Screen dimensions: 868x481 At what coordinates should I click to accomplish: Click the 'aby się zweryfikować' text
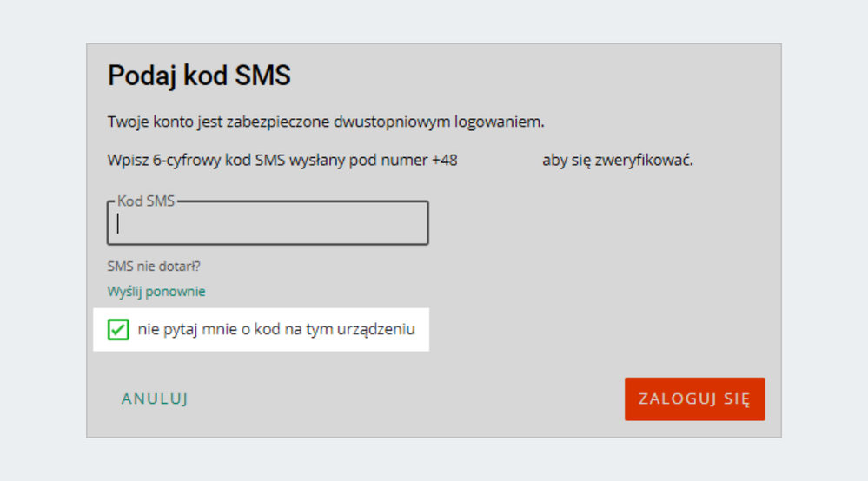pos(618,161)
